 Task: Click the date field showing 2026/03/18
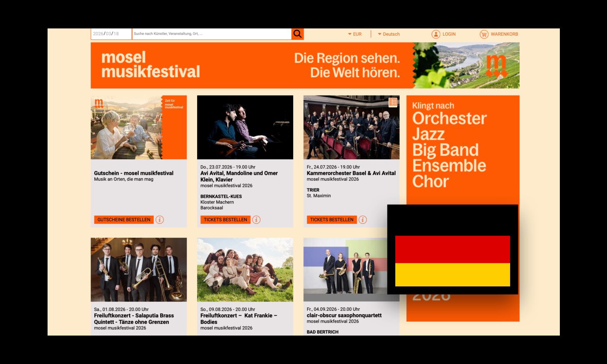click(111, 34)
